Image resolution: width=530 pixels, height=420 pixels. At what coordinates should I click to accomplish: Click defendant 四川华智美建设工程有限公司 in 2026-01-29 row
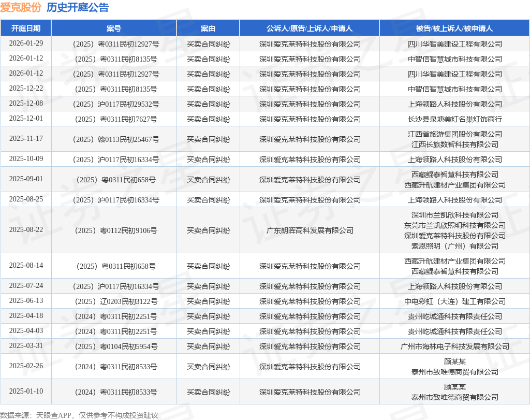454,44
